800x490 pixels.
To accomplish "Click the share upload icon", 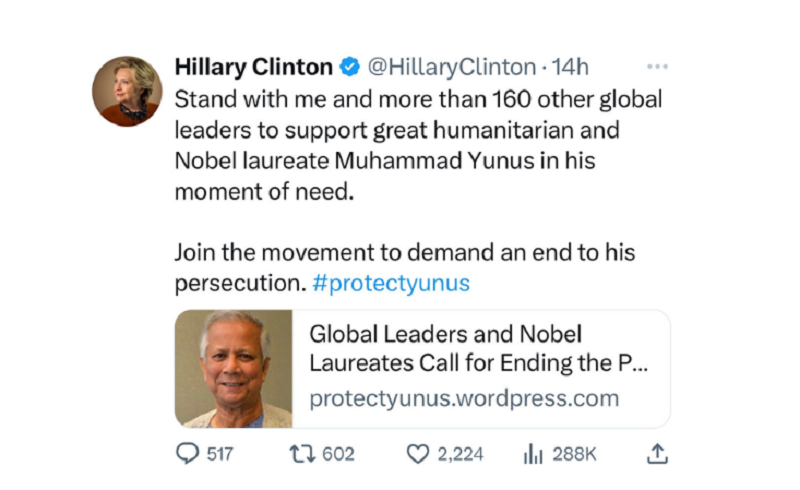I will click(656, 454).
